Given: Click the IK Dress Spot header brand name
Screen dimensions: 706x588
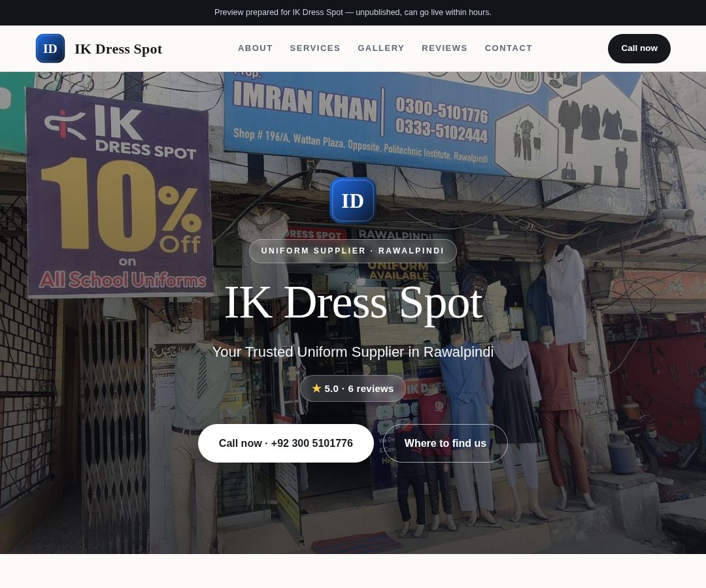Looking at the screenshot, I should [x=118, y=48].
